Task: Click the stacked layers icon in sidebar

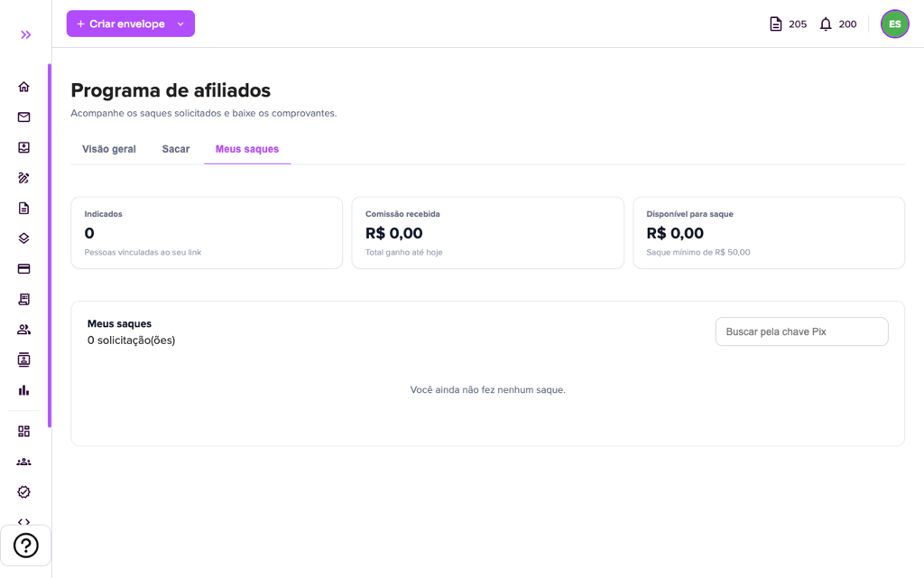Action: point(23,238)
